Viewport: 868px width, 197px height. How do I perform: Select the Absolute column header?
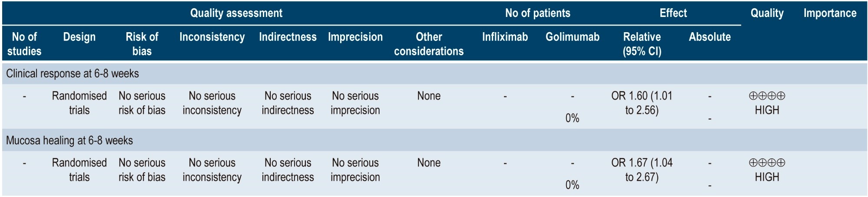click(x=709, y=37)
